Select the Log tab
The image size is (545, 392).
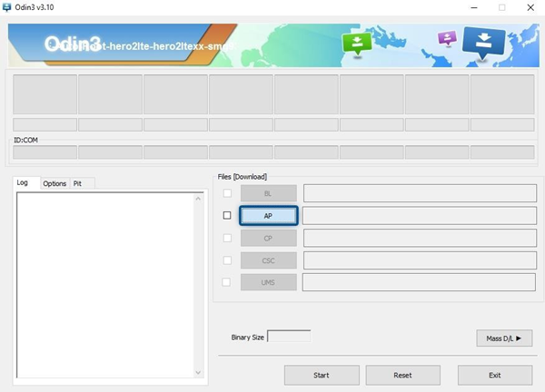click(23, 183)
